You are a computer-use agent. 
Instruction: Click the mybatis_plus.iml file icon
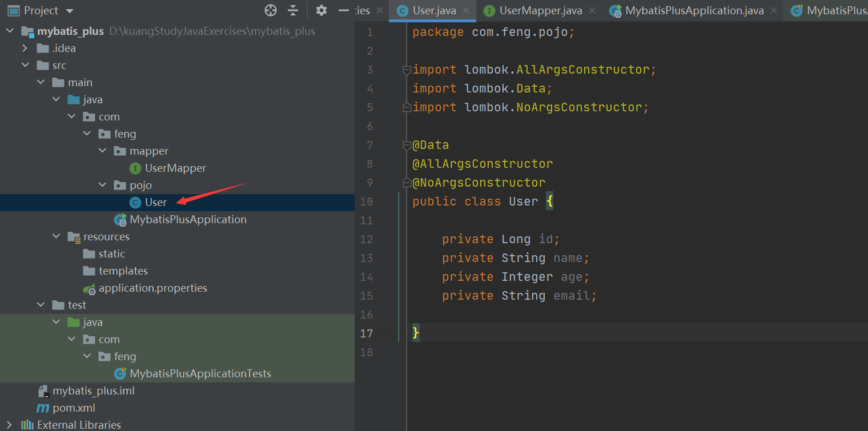coord(43,390)
